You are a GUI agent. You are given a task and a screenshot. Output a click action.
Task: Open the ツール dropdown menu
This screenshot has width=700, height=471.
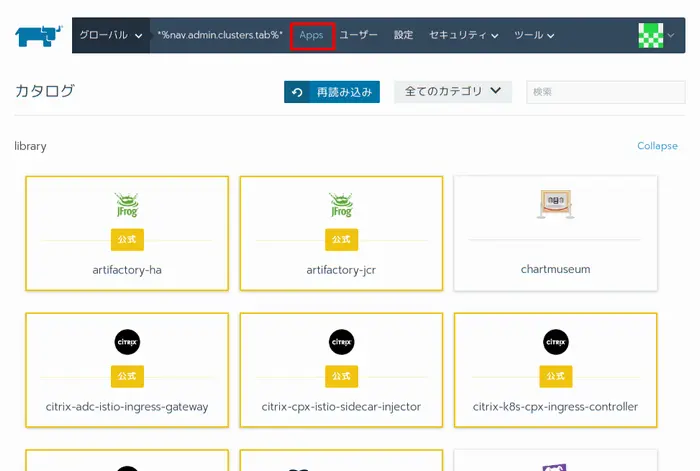534,35
